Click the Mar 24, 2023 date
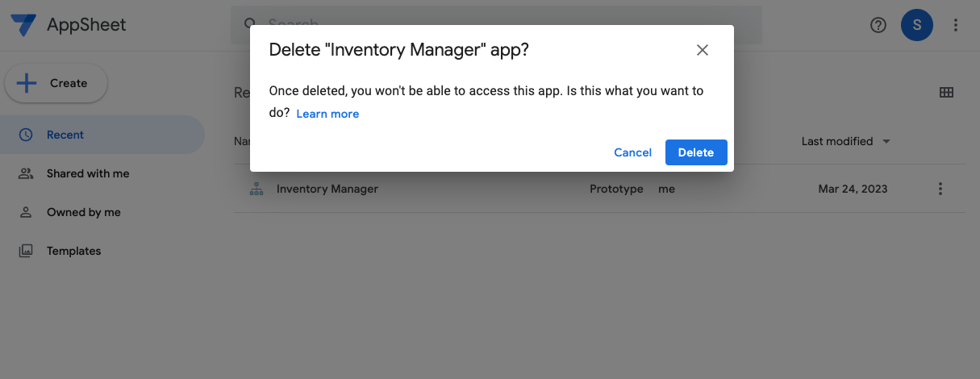This screenshot has width=980, height=379. (x=853, y=189)
